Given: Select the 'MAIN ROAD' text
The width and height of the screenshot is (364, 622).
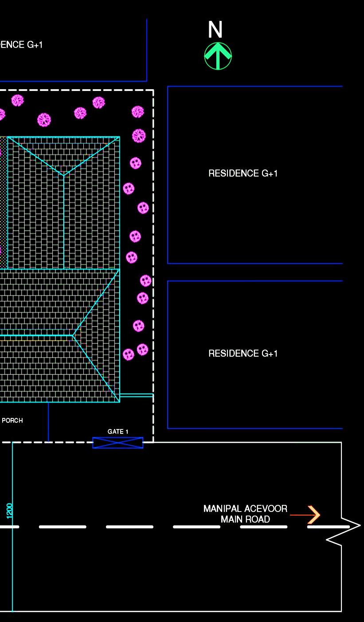Looking at the screenshot, I should [245, 520].
